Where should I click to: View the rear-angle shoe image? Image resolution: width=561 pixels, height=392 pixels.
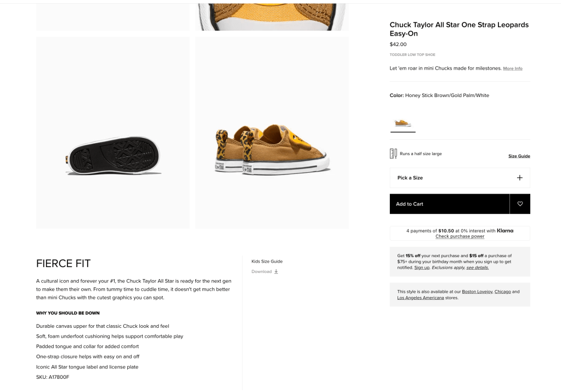[x=272, y=133]
